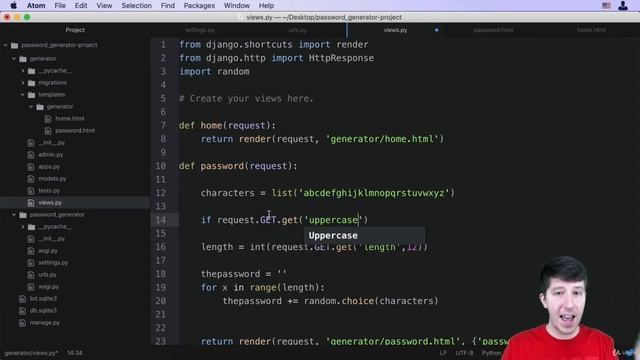The height and width of the screenshot is (360, 640).
Task: Expand the __pycache__ chevron under generator
Action: [x=23, y=71]
